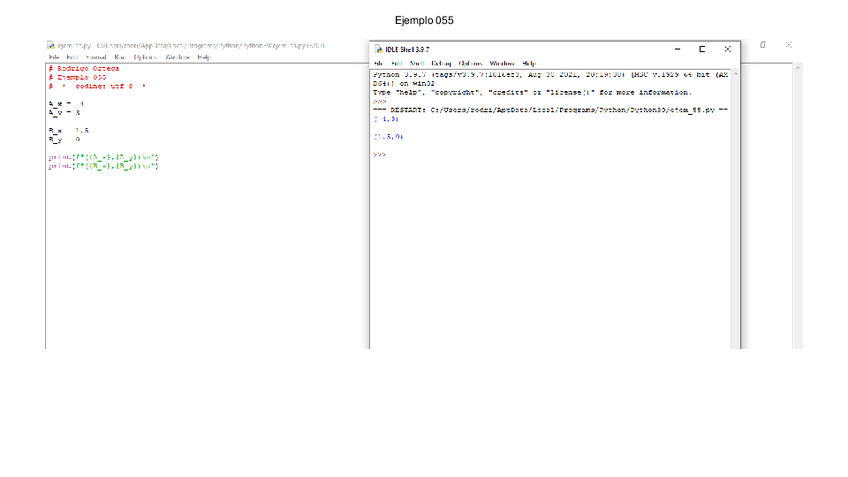Open the Options menu in IDLE Shell
The height and width of the screenshot is (477, 848).
470,64
